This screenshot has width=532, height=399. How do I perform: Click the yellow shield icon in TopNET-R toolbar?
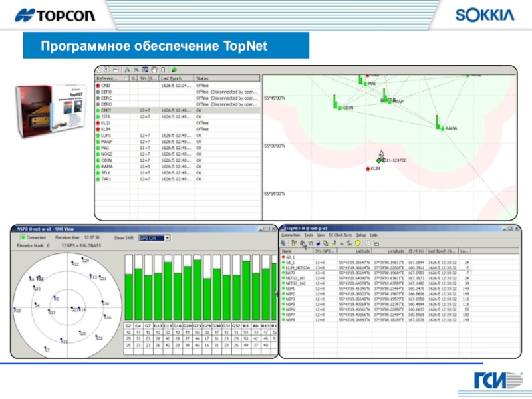(x=357, y=243)
